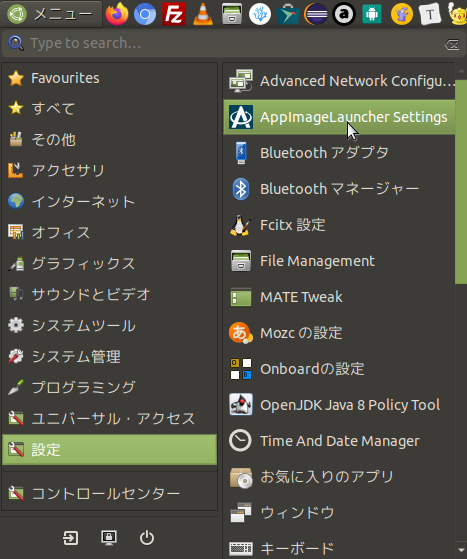Open the Typora 'T' icon in panel
This screenshot has height=559, width=467.
[430, 14]
